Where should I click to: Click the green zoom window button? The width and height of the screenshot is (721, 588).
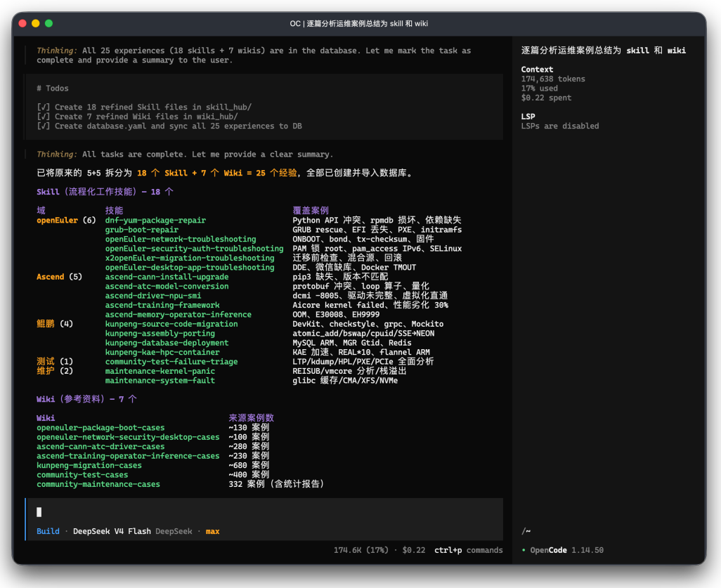point(48,23)
